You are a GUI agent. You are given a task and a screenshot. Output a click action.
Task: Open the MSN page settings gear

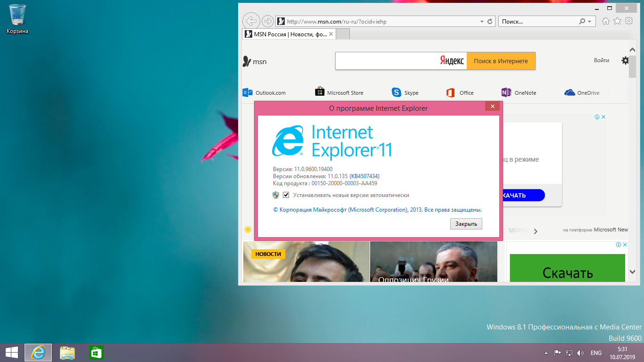(x=625, y=60)
